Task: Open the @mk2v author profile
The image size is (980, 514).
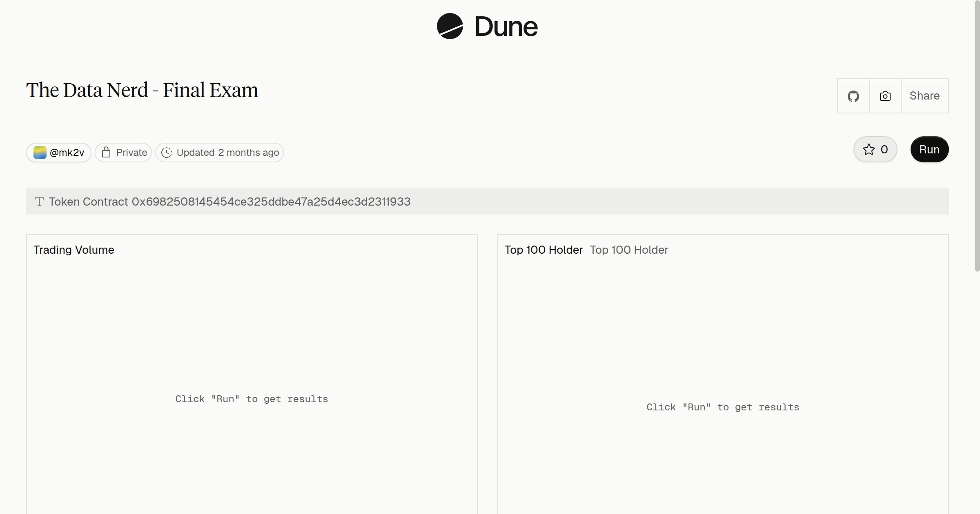Action: 59,153
